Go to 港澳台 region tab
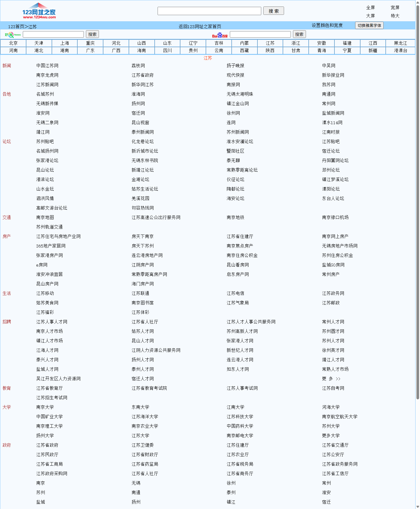The image size is (420, 509). 400,51
